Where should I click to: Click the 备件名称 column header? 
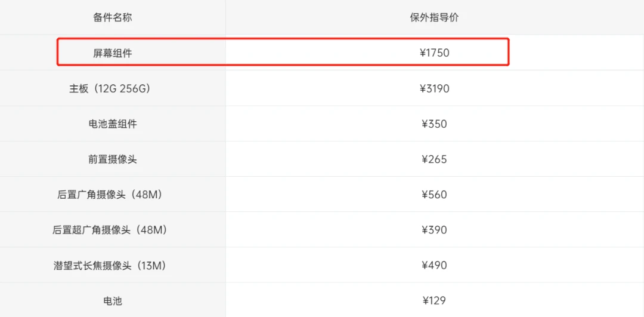113,17
